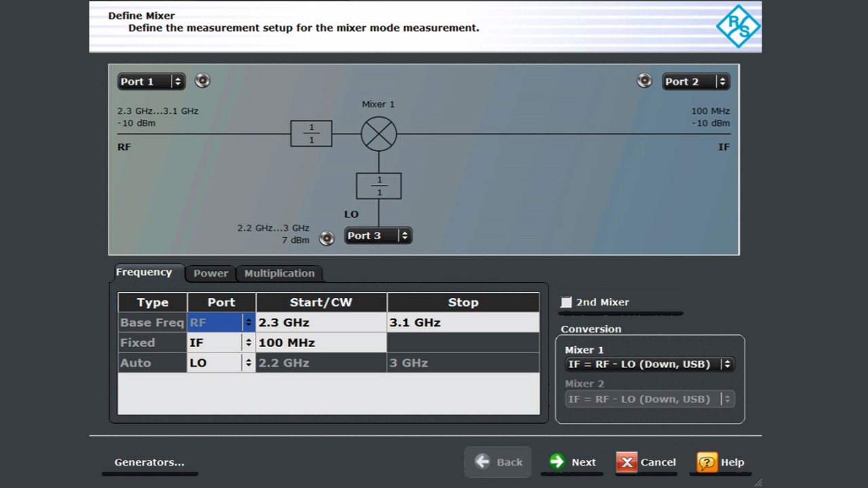Screen dimensions: 868x488
Task: Open the Port 1 dropdown
Action: click(x=151, y=81)
